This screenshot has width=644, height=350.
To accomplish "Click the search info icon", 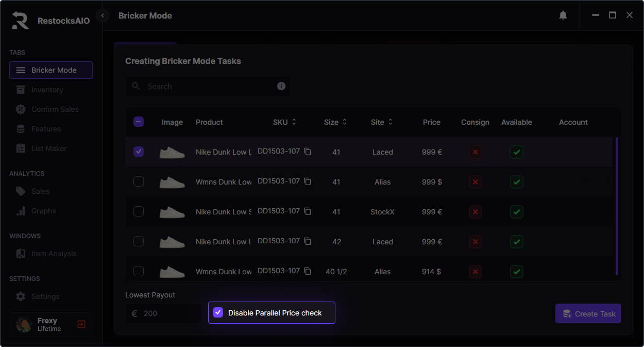I will click(x=281, y=86).
